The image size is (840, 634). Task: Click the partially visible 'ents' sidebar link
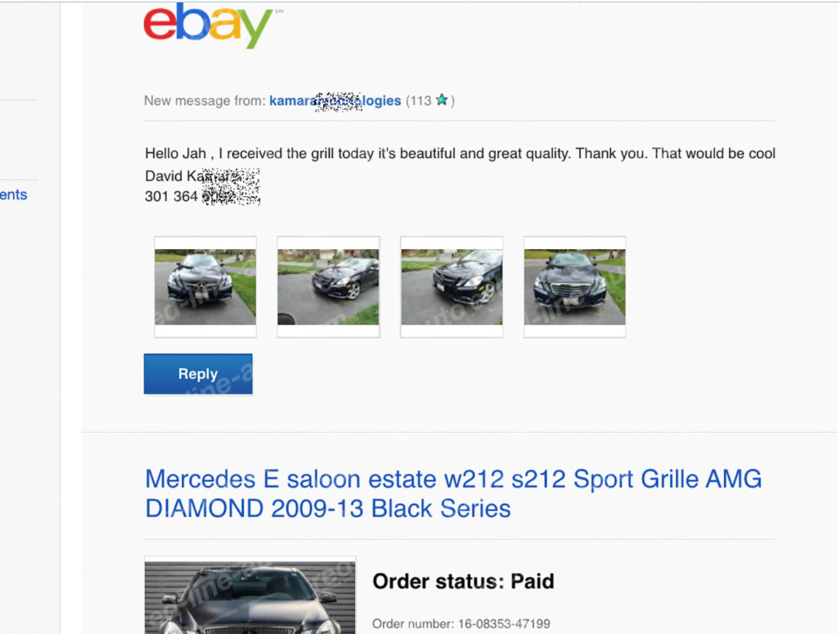[13, 195]
